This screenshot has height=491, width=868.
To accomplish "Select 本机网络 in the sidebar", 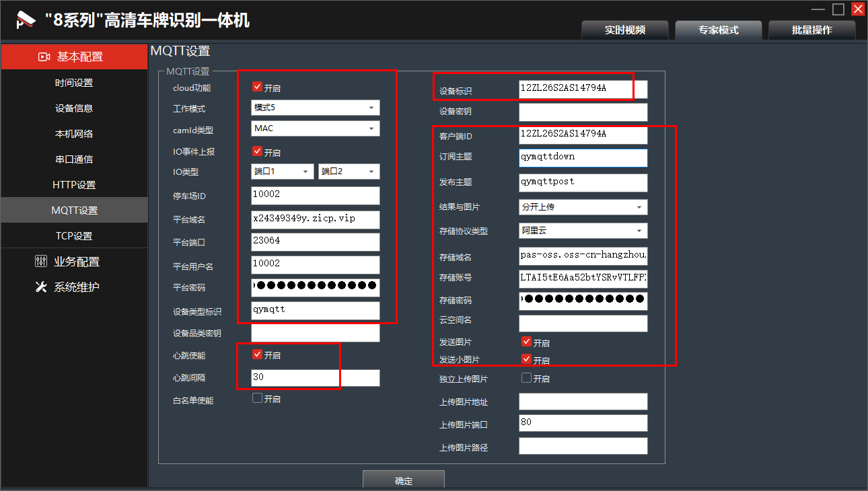I will click(x=74, y=134).
